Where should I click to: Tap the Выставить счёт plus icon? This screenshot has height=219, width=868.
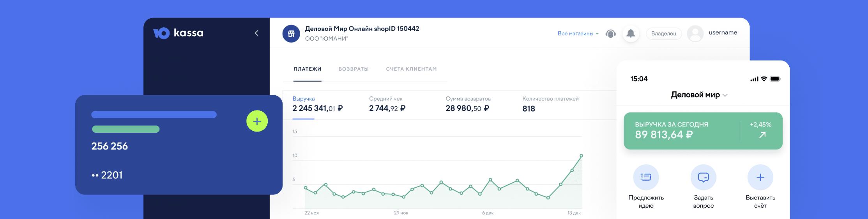tap(760, 177)
